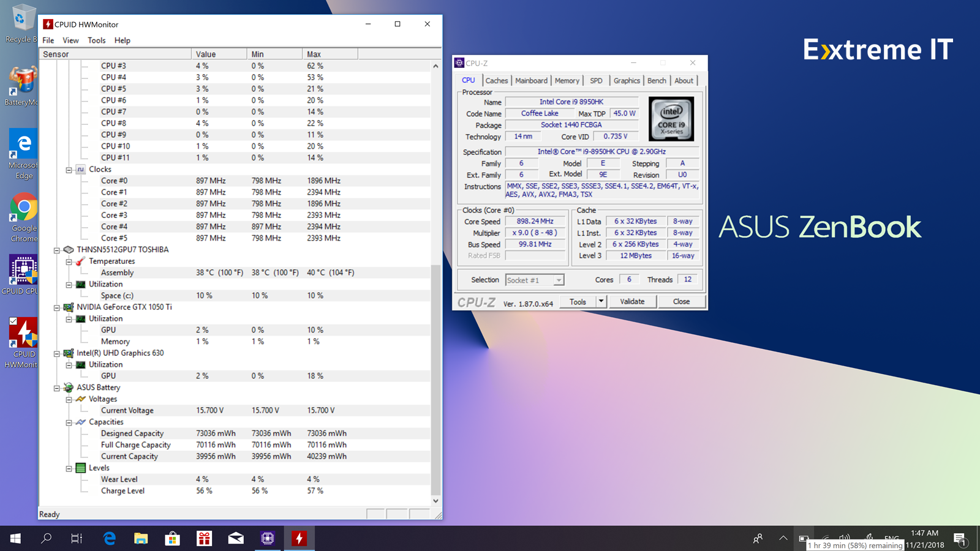Viewport: 980px width, 551px height.
Task: Collapse the Voltages node
Action: click(69, 400)
